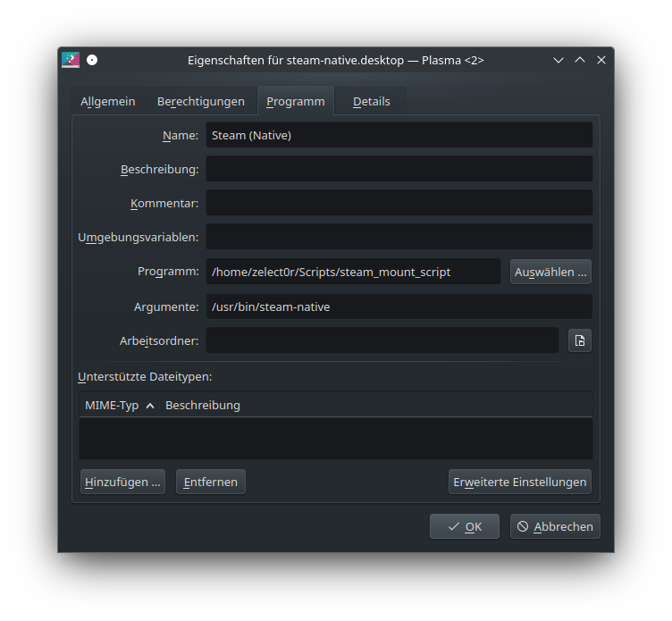Open the working folder browse icon

click(580, 340)
